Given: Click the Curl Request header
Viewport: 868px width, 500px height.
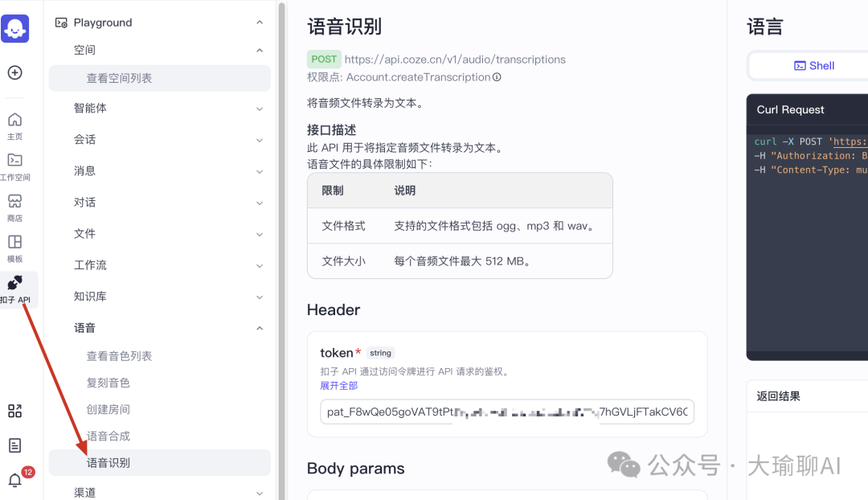Looking at the screenshot, I should tap(790, 109).
